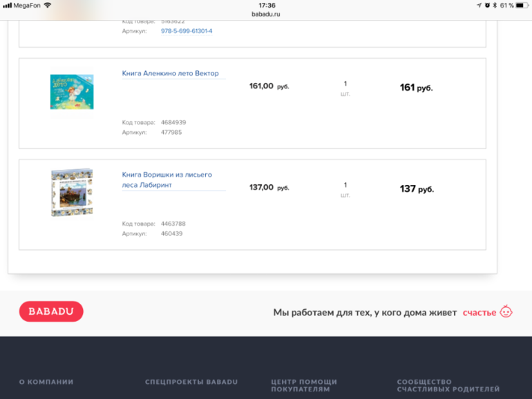Click the Воришки из лисьего леса cover thumbnail

pos(72,193)
